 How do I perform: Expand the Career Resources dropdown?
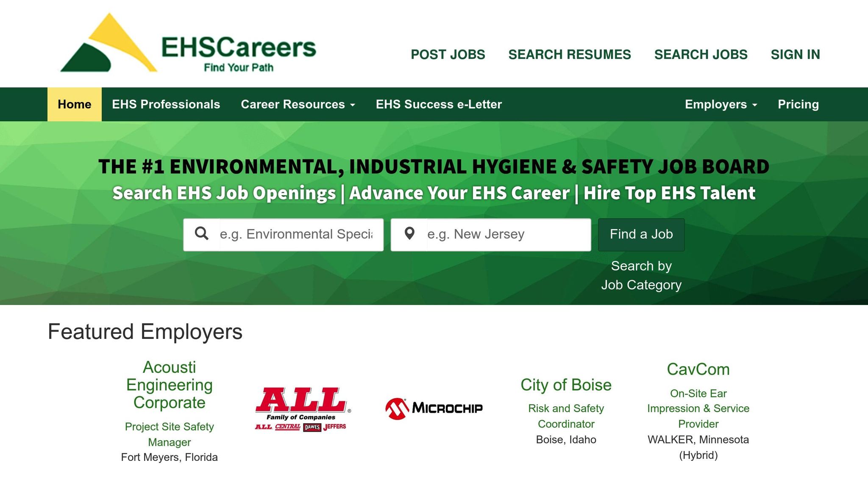click(x=298, y=104)
